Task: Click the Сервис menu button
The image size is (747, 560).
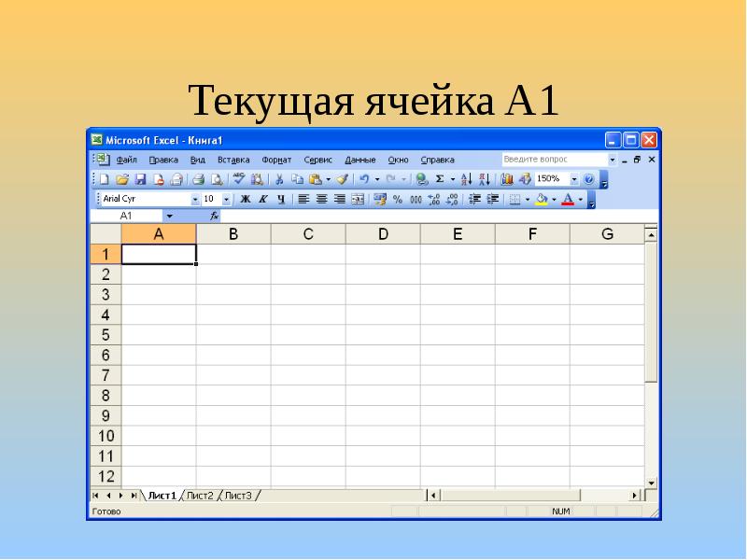Action: click(317, 160)
